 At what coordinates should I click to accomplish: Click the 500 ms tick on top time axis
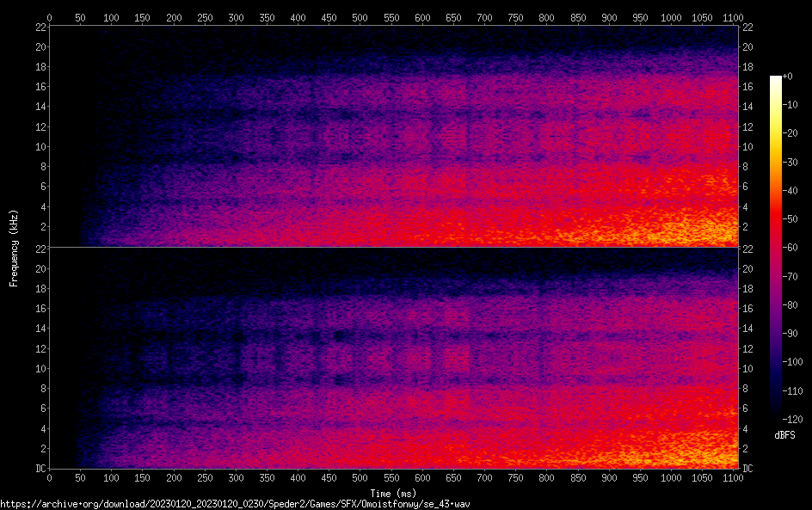coord(360,16)
